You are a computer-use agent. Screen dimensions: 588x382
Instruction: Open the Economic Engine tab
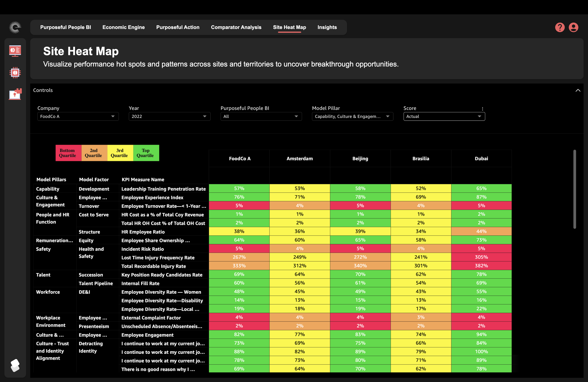coord(123,27)
